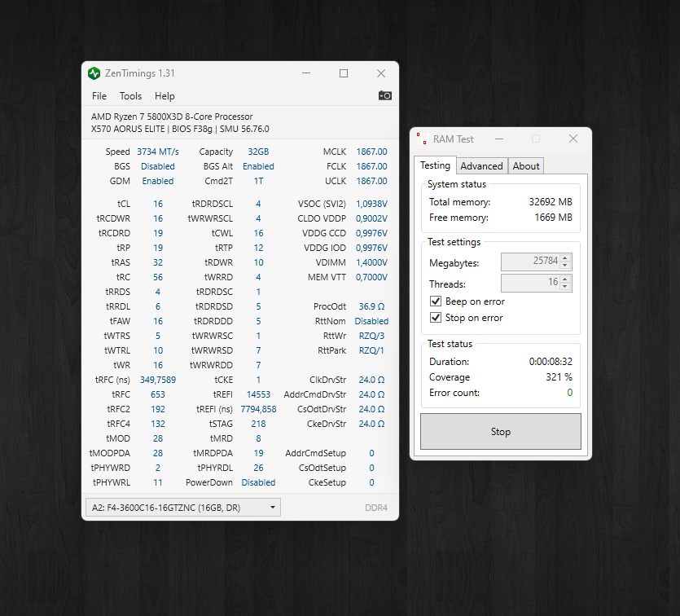Expand the A2 memory module dropdown
This screenshot has height=616, width=680.
click(x=183, y=508)
